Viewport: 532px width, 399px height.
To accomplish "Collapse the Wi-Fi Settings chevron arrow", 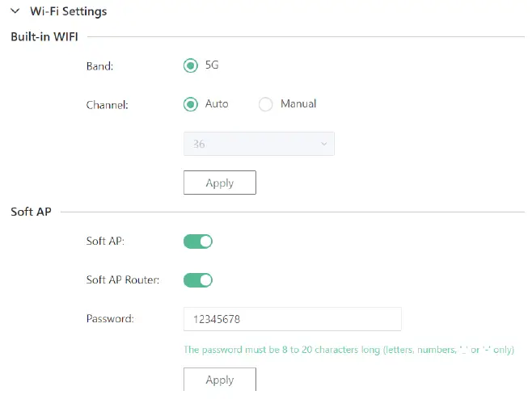I will (x=15, y=12).
